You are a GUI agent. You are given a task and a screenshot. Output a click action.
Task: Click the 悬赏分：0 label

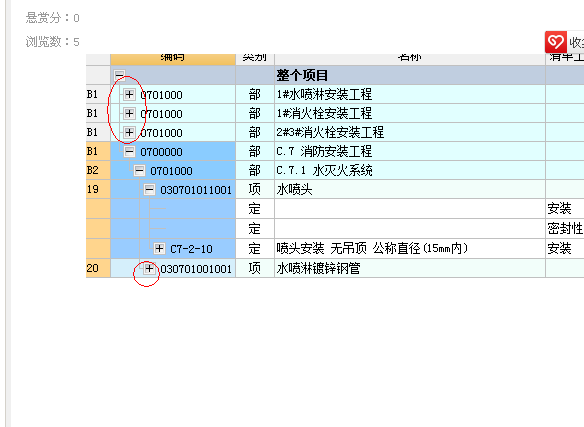pyautogui.click(x=53, y=18)
